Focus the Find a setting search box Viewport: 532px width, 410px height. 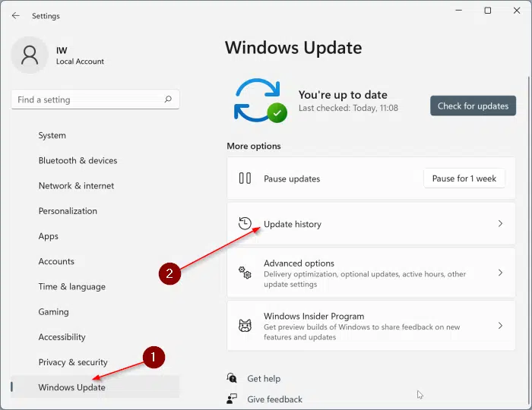(x=95, y=99)
